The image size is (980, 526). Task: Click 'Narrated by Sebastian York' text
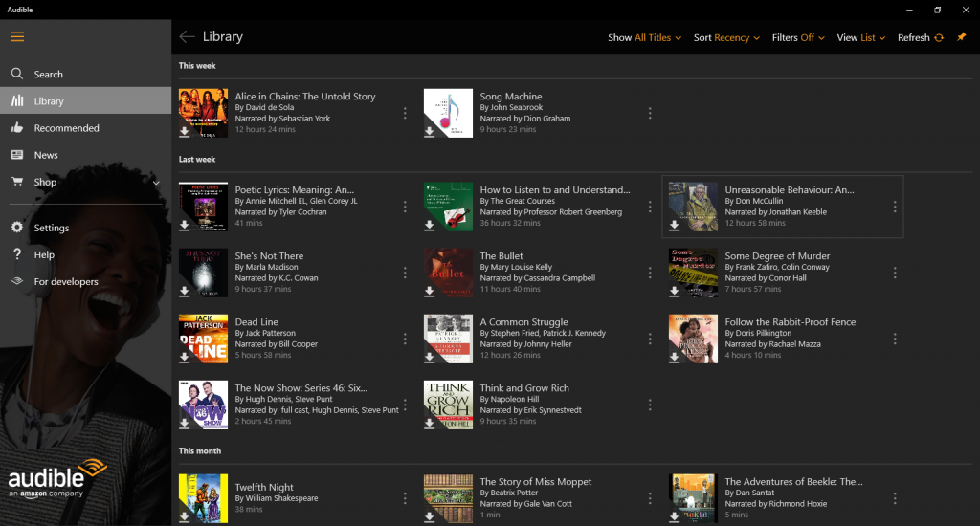(x=282, y=118)
